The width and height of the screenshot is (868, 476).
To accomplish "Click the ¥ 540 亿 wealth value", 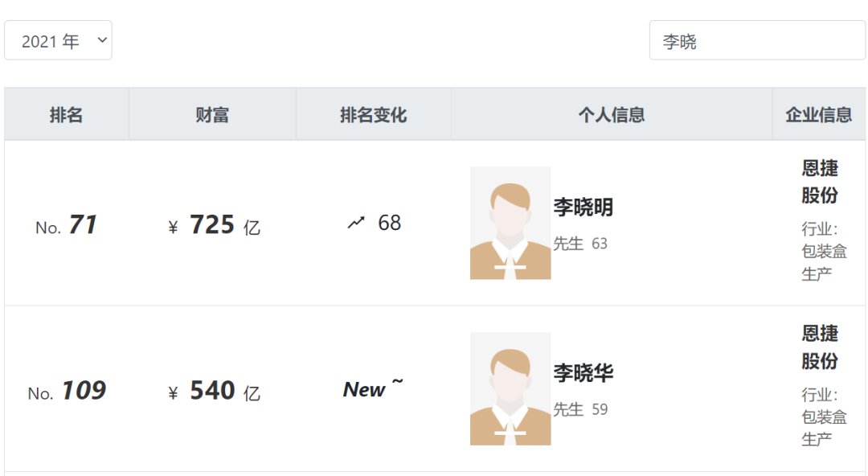I will 214,392.
